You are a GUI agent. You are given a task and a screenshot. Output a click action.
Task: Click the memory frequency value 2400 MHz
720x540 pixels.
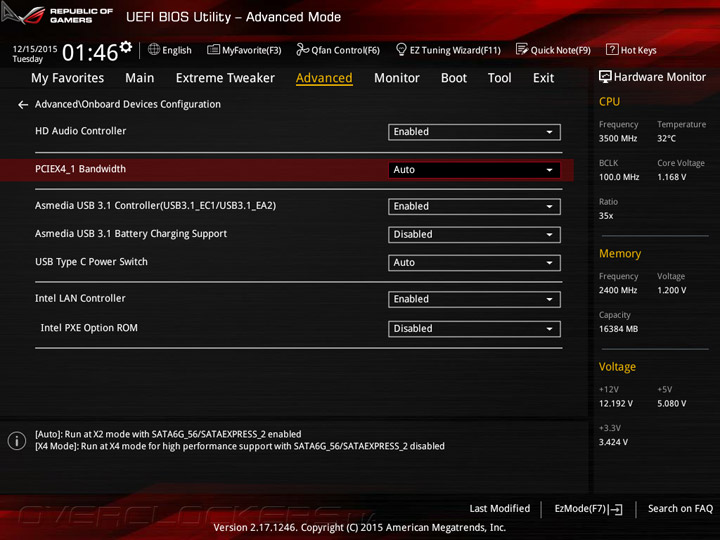[618, 291]
